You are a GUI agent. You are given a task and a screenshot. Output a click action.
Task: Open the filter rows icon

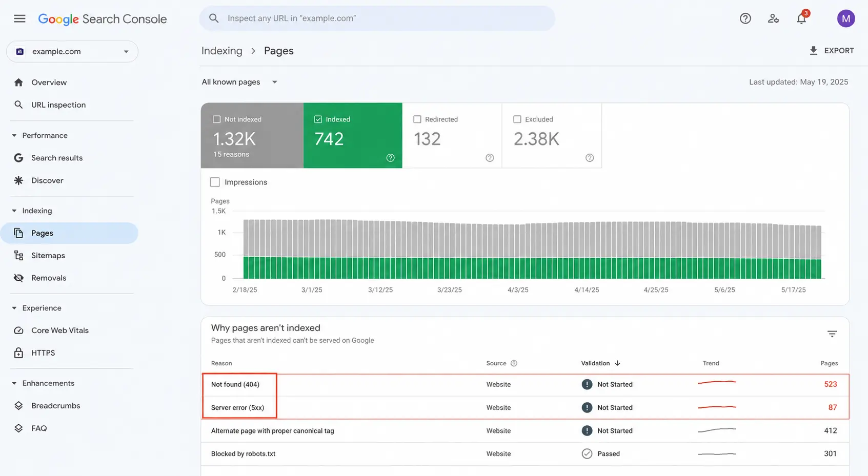point(832,334)
